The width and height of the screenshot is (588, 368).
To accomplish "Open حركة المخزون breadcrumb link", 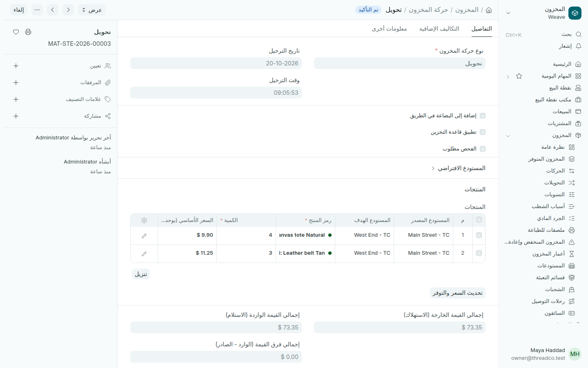I will (428, 10).
